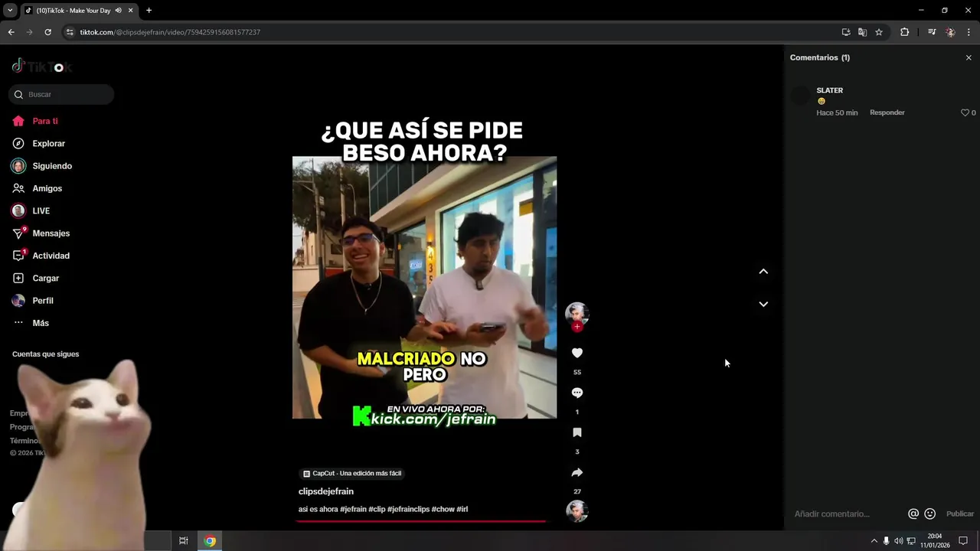Click the TikTok logo

point(42,67)
